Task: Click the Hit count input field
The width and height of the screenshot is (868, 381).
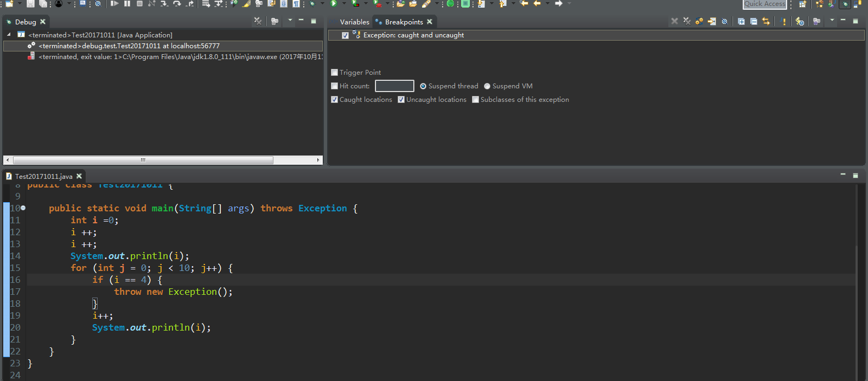Action: (394, 86)
